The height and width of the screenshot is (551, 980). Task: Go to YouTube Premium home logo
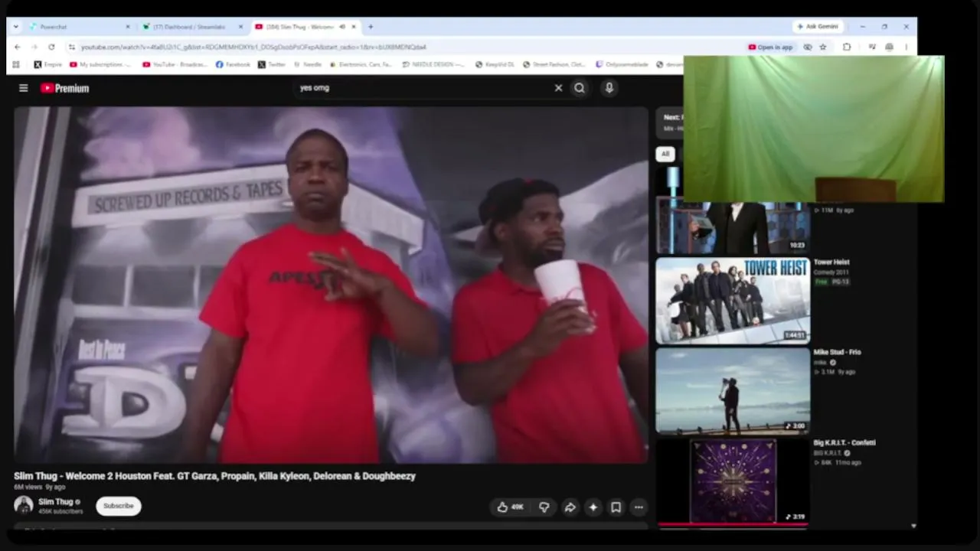click(x=65, y=88)
